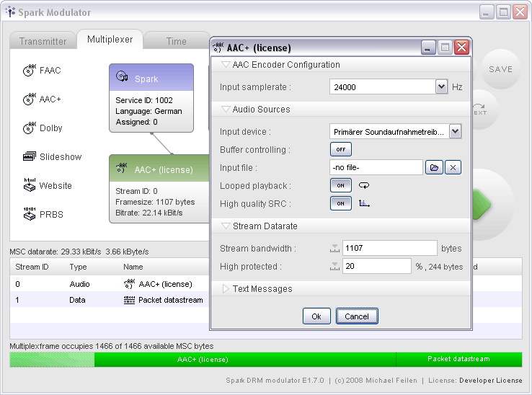Image resolution: width=532 pixels, height=395 pixels.
Task: Switch to the Transmitter tab
Action: pyautogui.click(x=43, y=41)
